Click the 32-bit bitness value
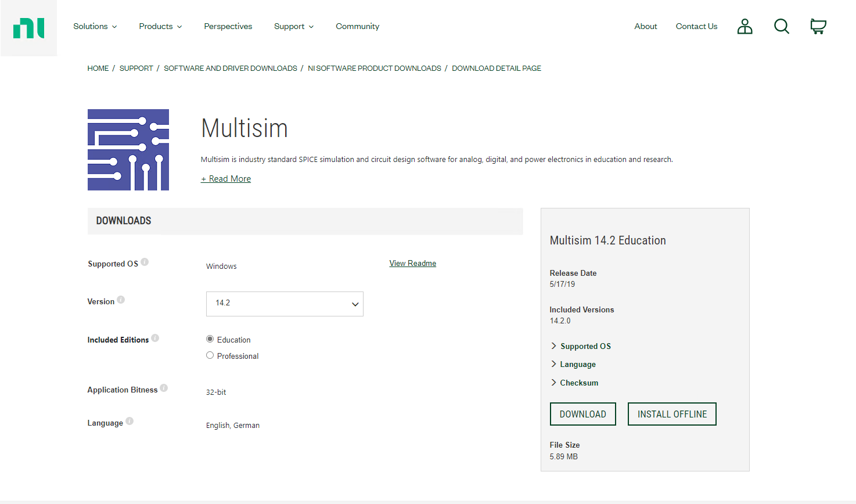Screen dimensions: 856x504 coord(216,392)
